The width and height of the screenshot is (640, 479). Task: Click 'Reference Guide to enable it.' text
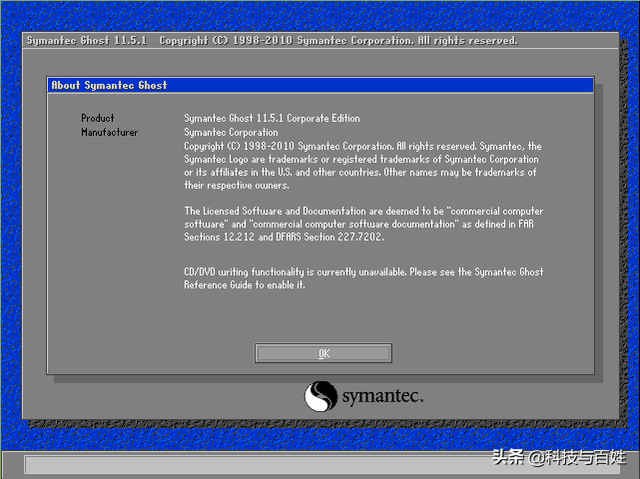pos(244,285)
